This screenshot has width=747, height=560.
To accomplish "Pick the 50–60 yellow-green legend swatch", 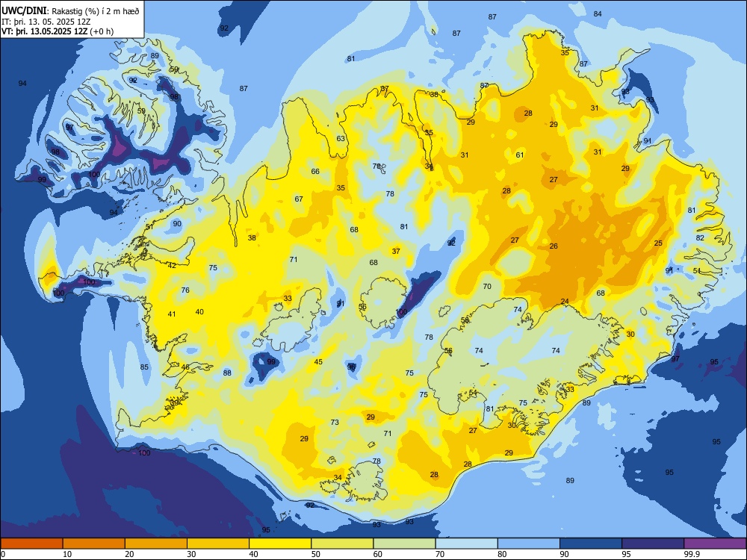I will (x=342, y=544).
